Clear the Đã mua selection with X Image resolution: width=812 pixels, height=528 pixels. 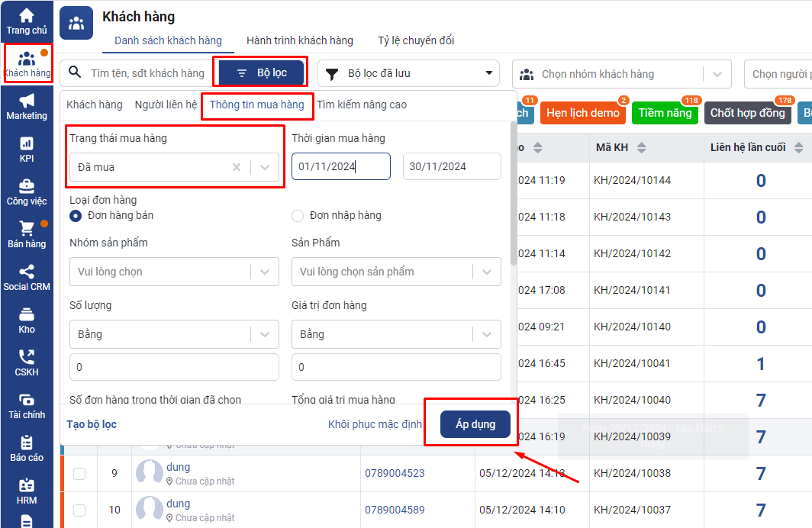click(x=237, y=167)
